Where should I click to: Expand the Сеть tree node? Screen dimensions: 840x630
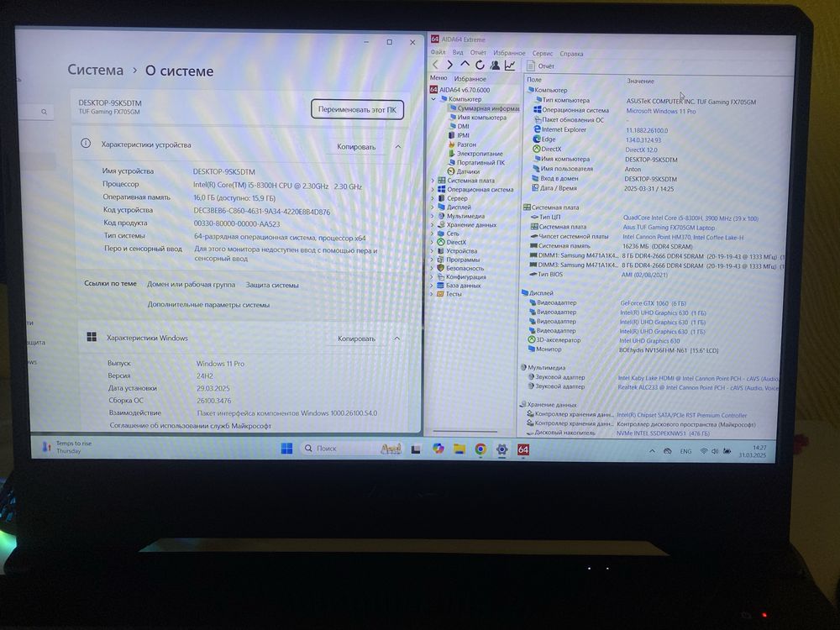pos(433,233)
